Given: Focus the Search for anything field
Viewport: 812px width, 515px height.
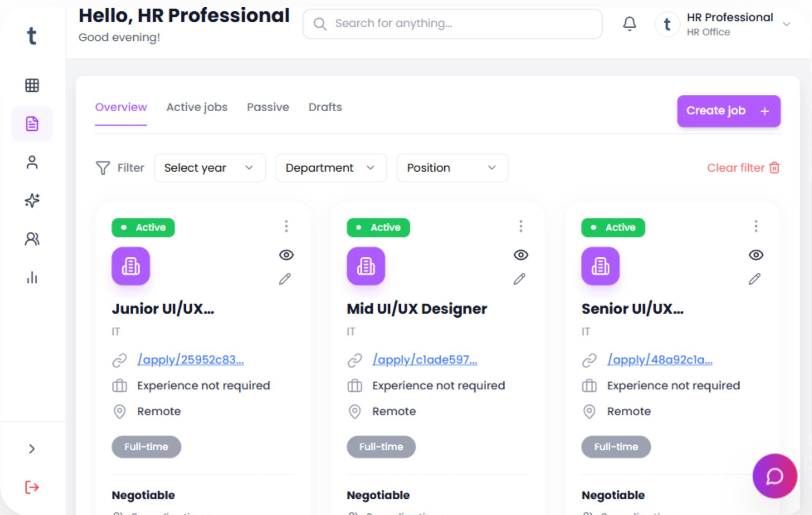Looking at the screenshot, I should 452,24.
